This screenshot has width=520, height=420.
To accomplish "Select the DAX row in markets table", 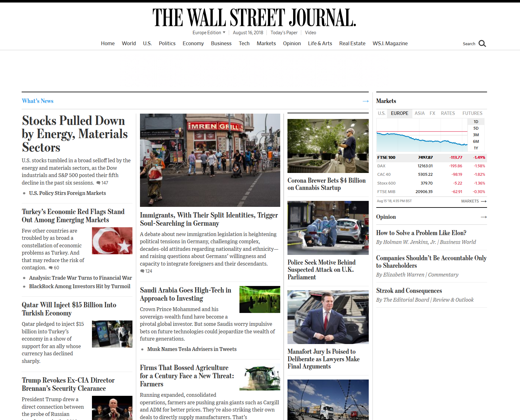I will point(431,166).
